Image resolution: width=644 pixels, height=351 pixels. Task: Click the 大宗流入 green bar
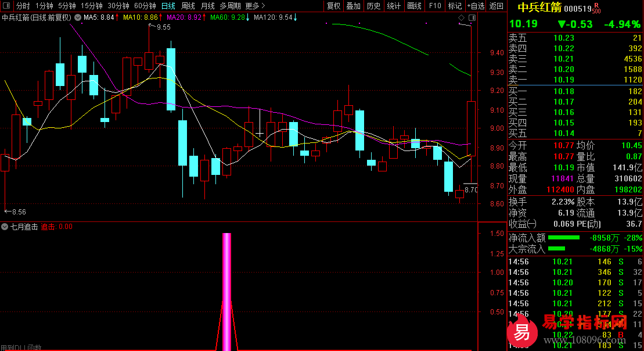(556, 249)
